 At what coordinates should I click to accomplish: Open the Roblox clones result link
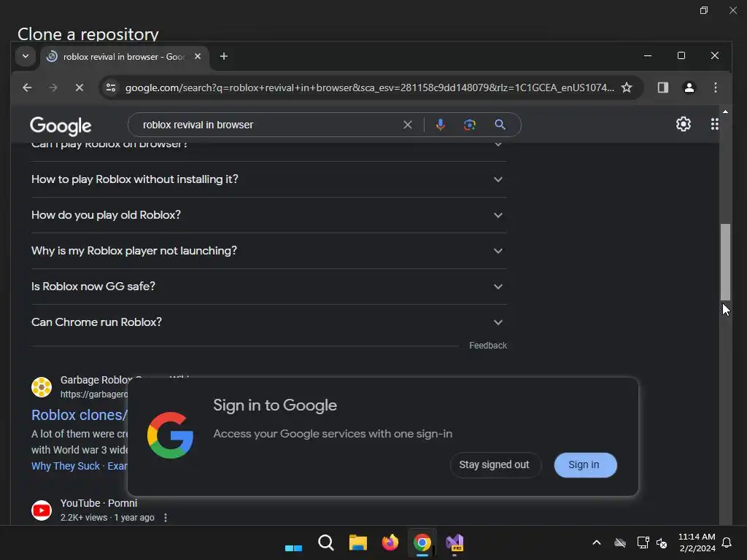tap(79, 415)
